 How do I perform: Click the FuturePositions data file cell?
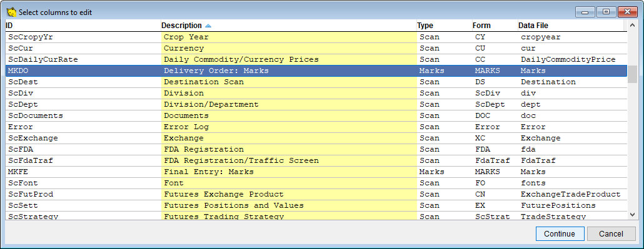tap(572, 205)
